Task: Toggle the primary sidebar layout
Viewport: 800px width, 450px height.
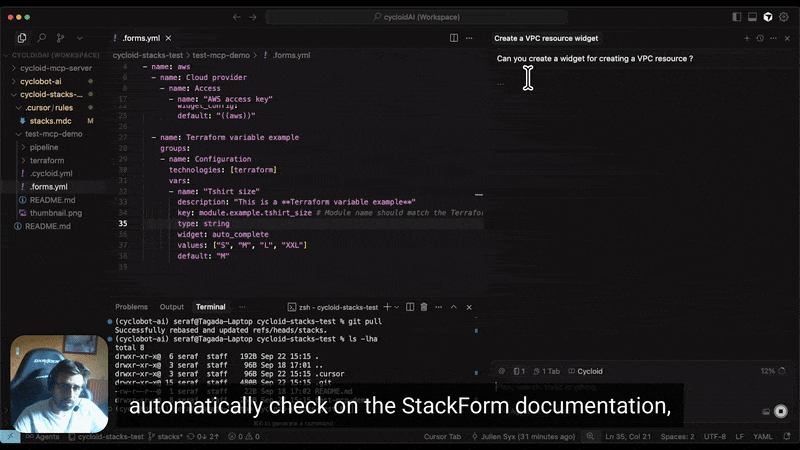Action: [x=737, y=17]
